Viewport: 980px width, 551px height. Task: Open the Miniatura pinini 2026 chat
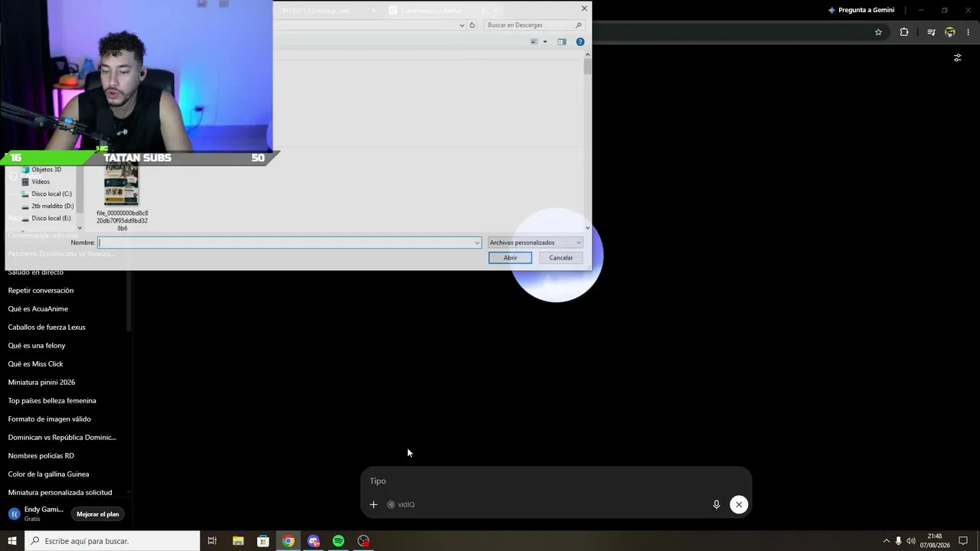tap(41, 383)
